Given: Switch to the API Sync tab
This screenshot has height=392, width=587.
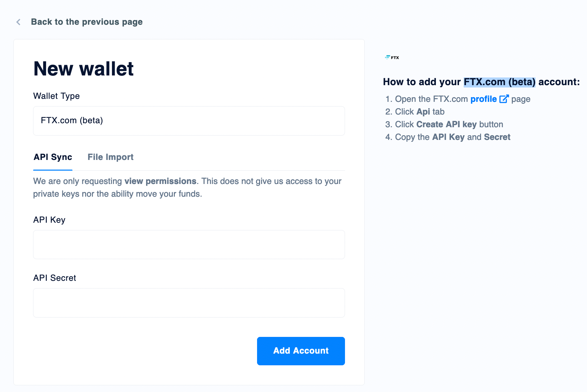Looking at the screenshot, I should pyautogui.click(x=53, y=157).
